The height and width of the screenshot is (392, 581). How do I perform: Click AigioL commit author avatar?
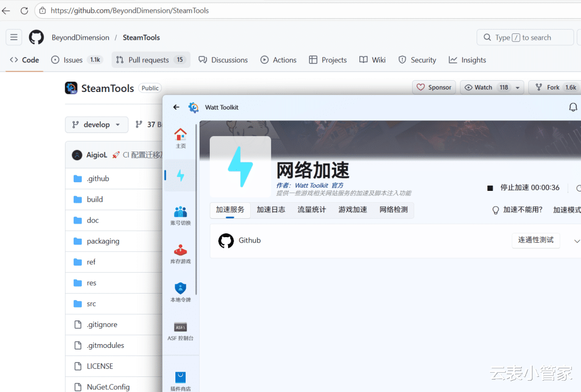[77, 155]
